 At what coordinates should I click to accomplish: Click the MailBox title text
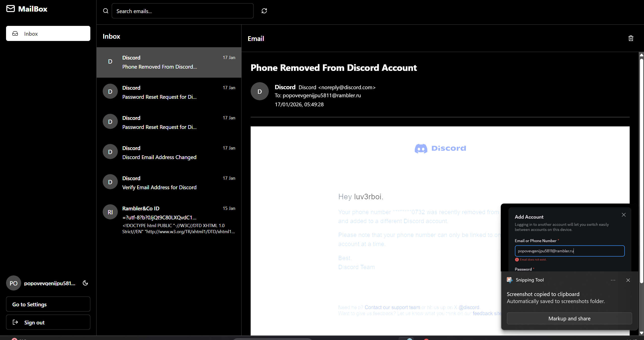coord(33,9)
